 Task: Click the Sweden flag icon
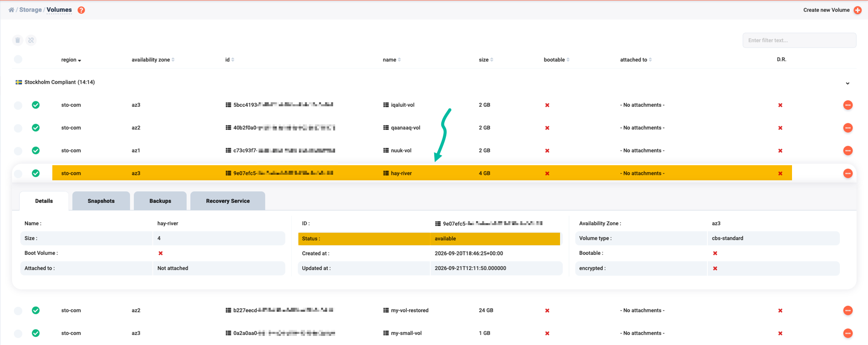pos(19,82)
